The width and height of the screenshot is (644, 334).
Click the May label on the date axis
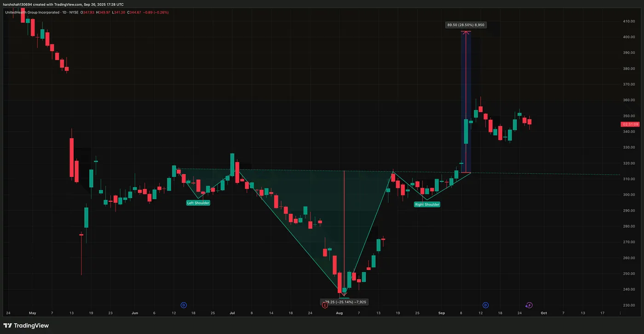32,313
